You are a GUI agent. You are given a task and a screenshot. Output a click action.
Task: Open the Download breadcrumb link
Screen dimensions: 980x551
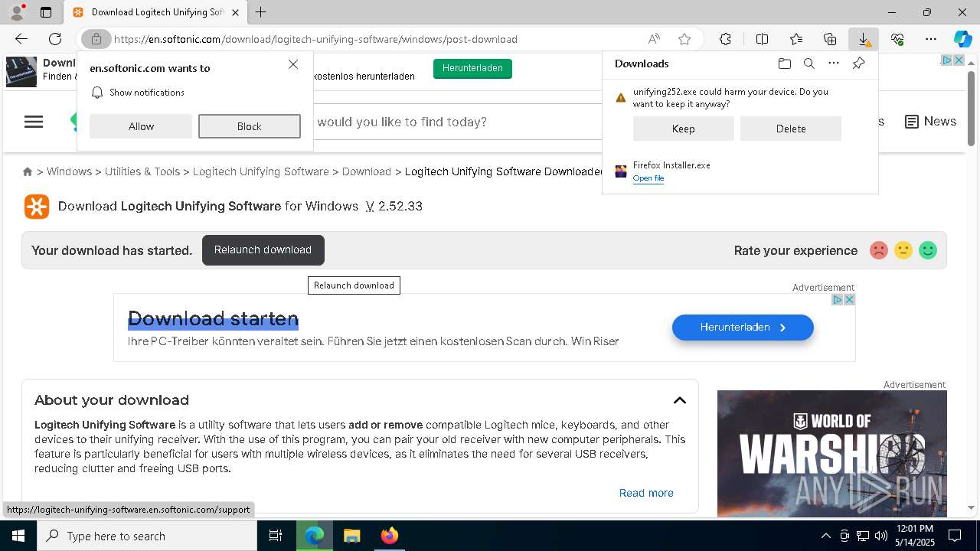[367, 171]
